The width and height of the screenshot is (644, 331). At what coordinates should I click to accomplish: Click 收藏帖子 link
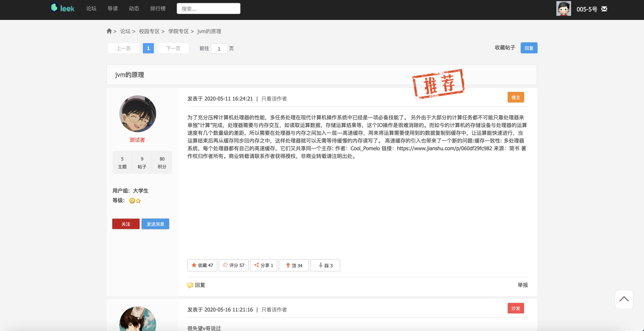[505, 47]
